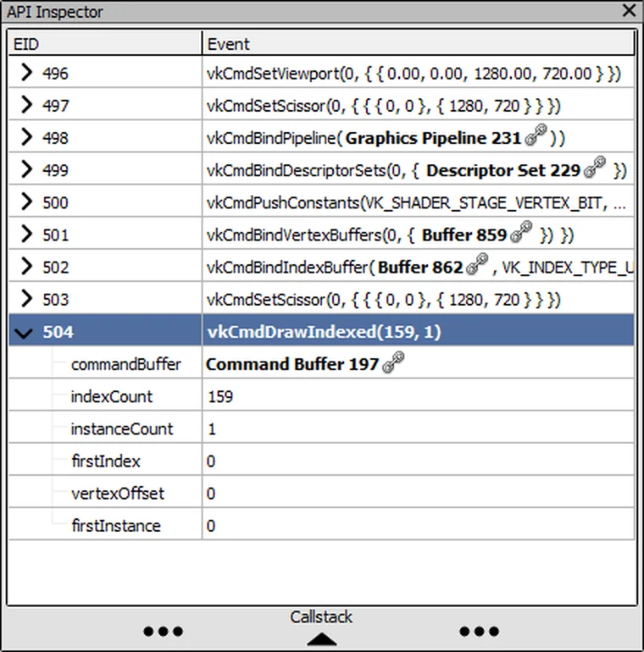Viewport: 644px width, 652px height.
Task: Click EID number 504
Action: coord(58,332)
